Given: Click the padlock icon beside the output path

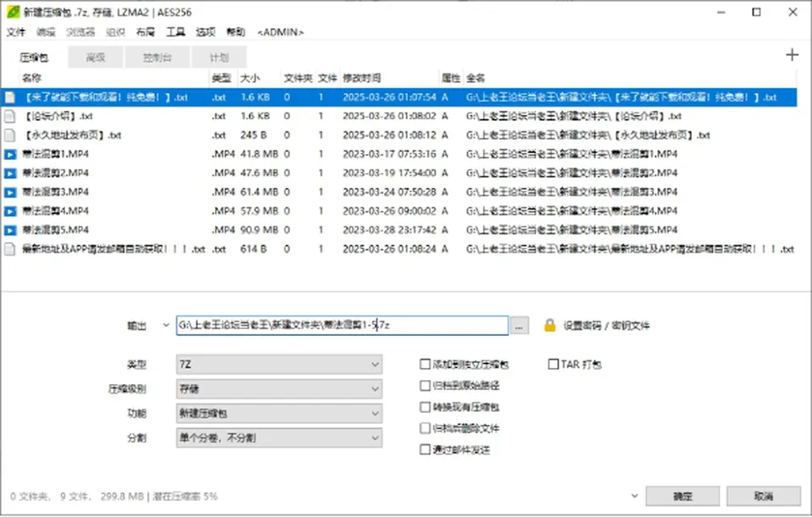Looking at the screenshot, I should point(550,325).
